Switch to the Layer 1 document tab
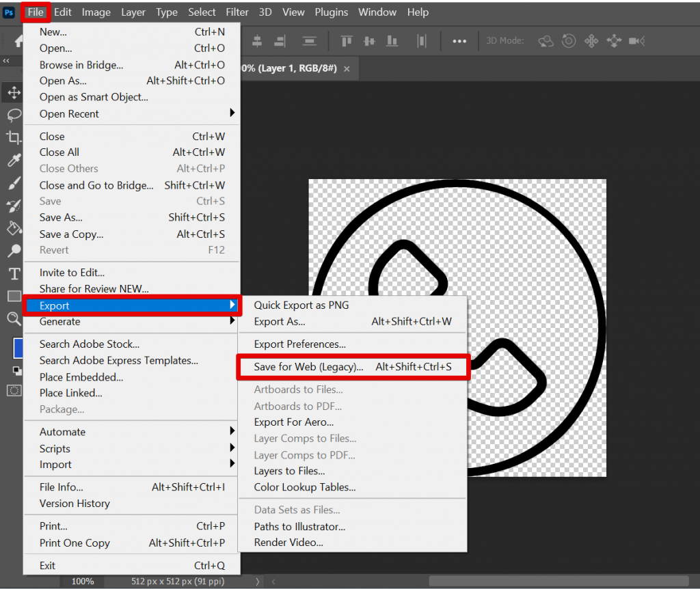This screenshot has height=589, width=700. click(287, 68)
